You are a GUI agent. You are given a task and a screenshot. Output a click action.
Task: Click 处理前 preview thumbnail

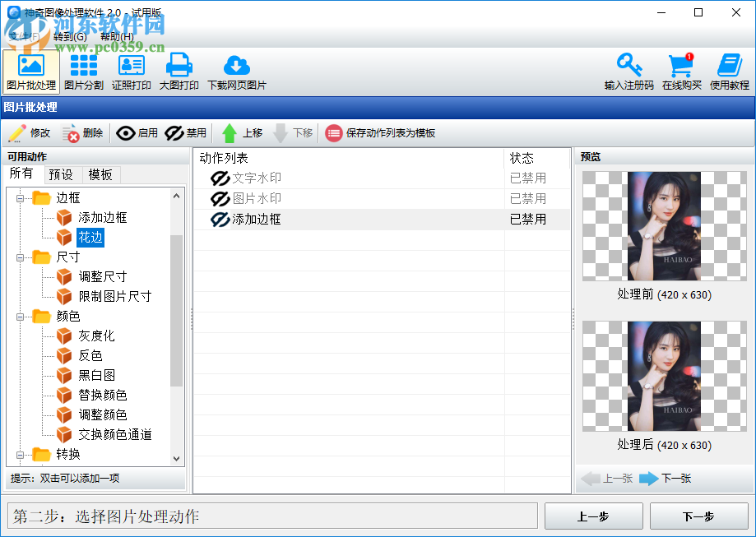[x=665, y=226]
